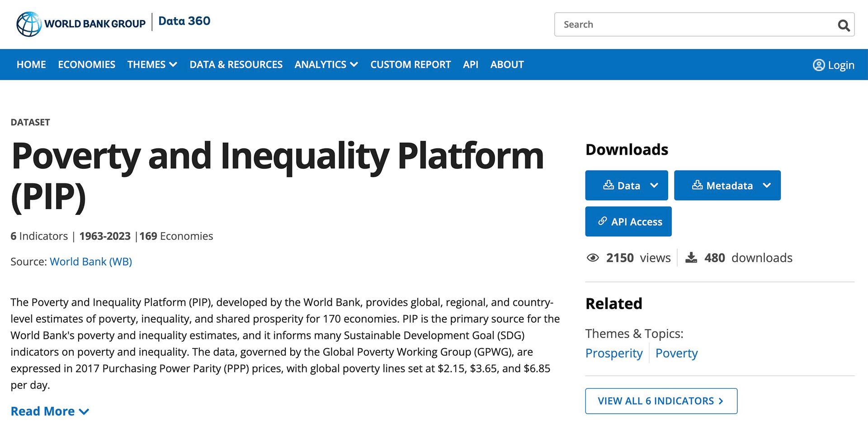The width and height of the screenshot is (868, 439).
Task: Open the Custom Report page
Action: pos(410,65)
